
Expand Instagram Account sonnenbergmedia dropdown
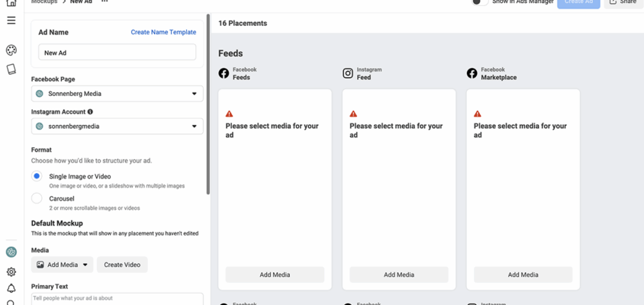[117, 127]
